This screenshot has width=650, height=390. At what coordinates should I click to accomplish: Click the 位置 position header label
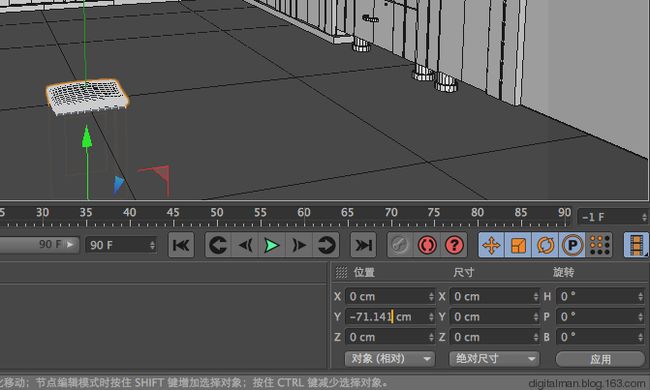click(364, 272)
